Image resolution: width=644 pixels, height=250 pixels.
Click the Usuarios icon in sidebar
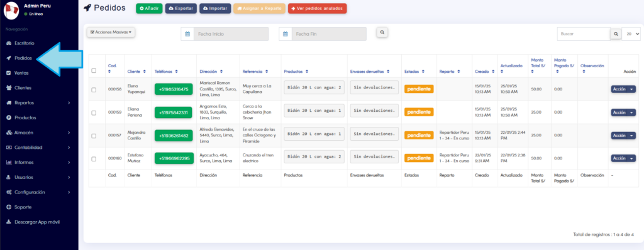(x=9, y=177)
